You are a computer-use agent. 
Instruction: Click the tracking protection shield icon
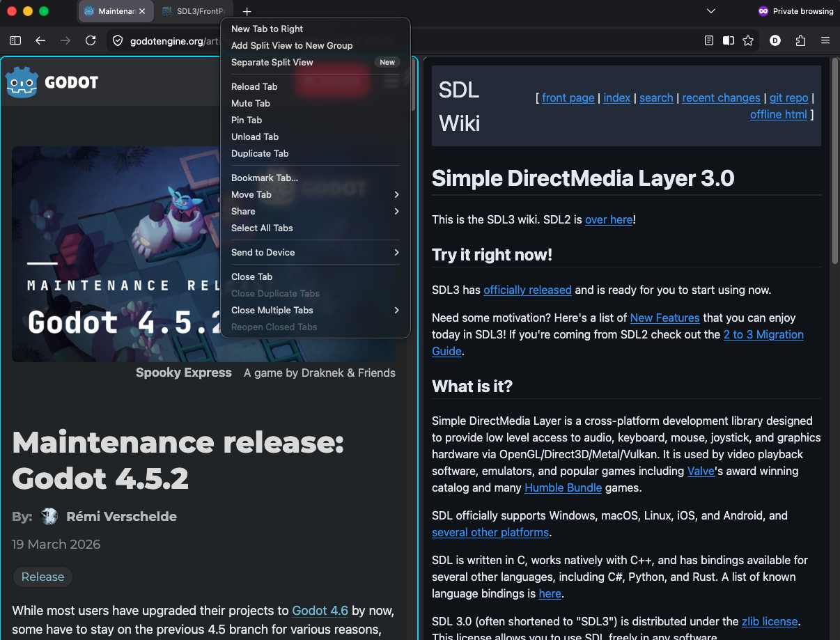click(x=118, y=41)
